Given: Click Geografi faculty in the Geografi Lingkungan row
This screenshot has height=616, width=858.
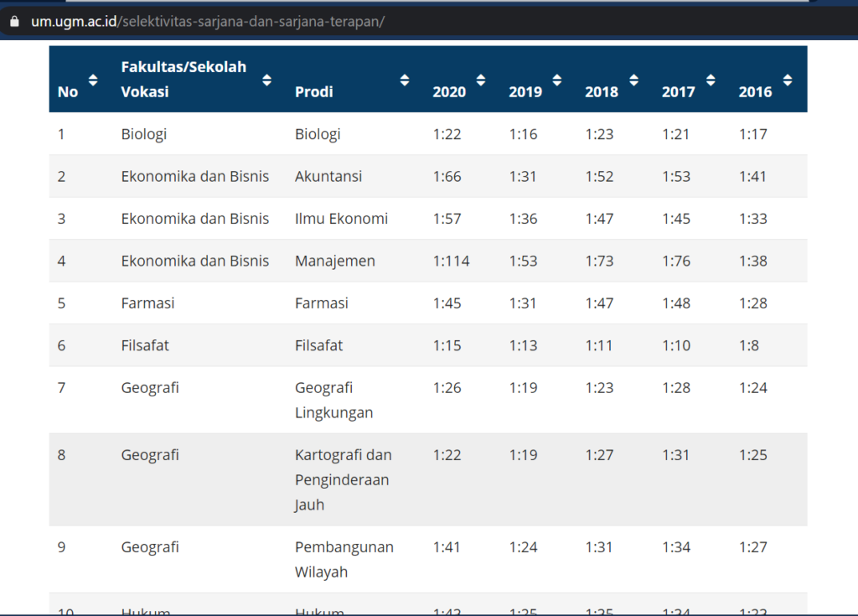Looking at the screenshot, I should pyautogui.click(x=150, y=388).
